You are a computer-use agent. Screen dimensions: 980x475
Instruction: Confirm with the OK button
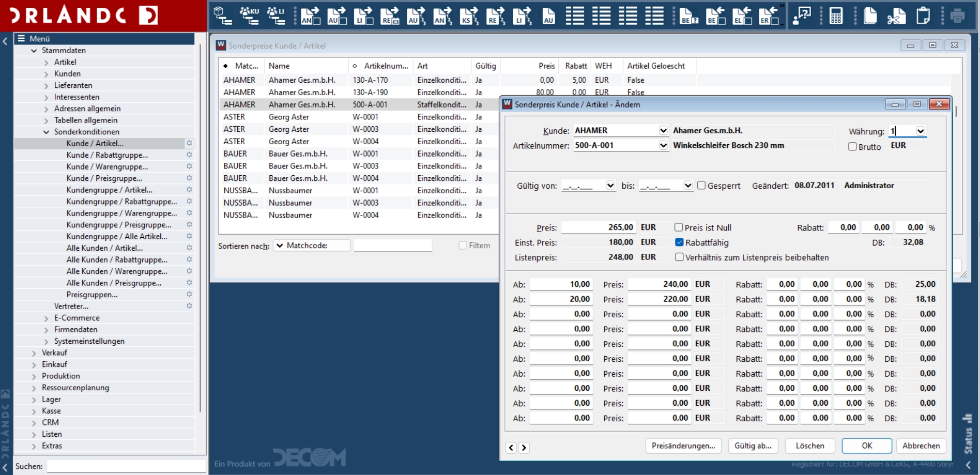[867, 446]
